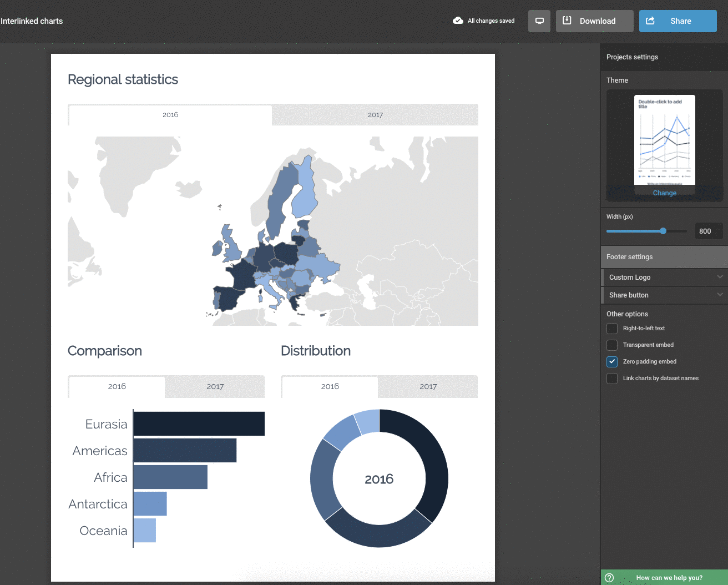Viewport: 728px width, 585px height.
Task: Collapse the Footer settings header
Action: pos(664,257)
